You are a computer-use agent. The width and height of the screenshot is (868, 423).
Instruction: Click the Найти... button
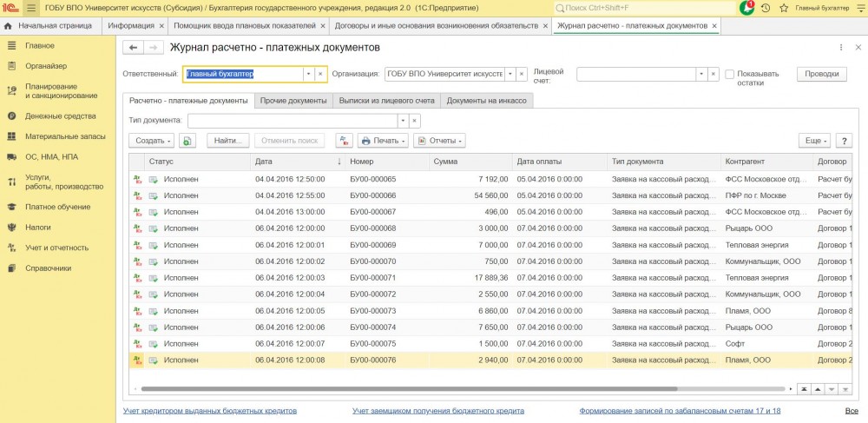[228, 141]
